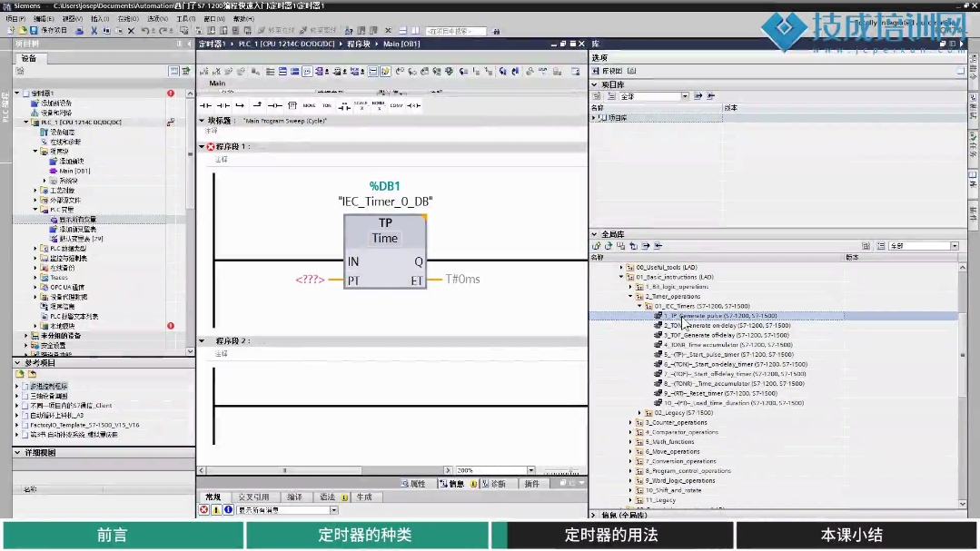Switch to the 编译 Compile tab
Screen dimensions: 980x551
294,497
